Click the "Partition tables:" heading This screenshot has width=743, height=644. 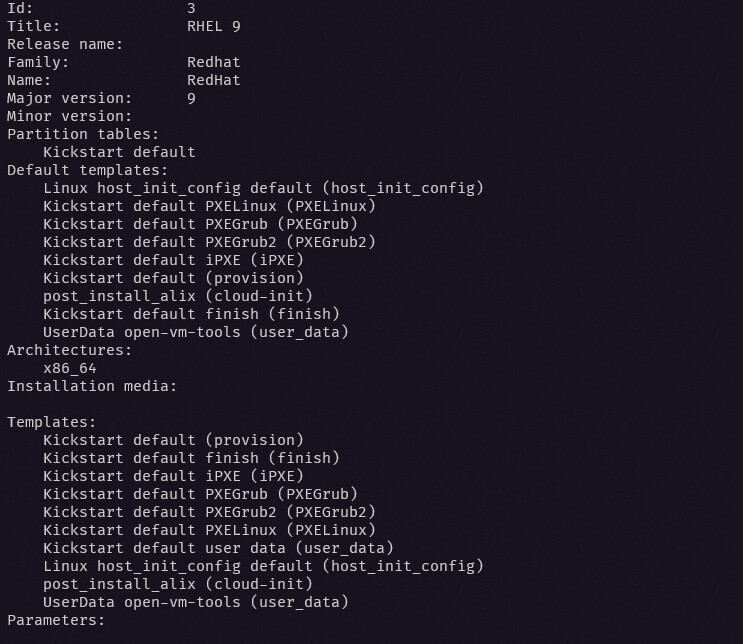tap(83, 134)
